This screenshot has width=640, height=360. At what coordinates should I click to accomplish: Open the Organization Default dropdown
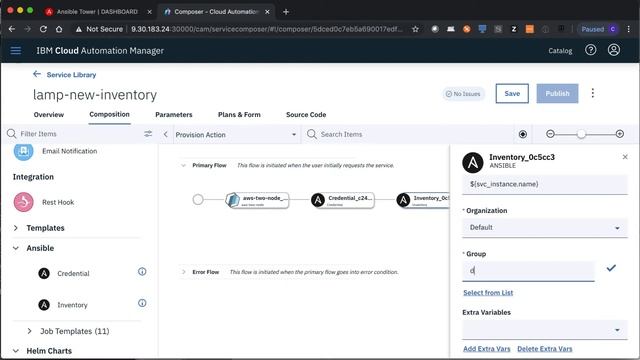point(544,228)
